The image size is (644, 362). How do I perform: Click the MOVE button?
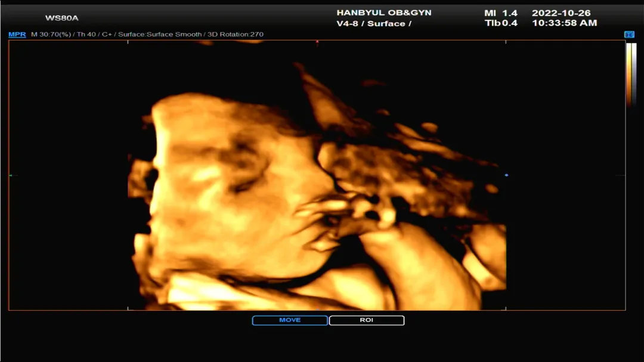pos(290,320)
